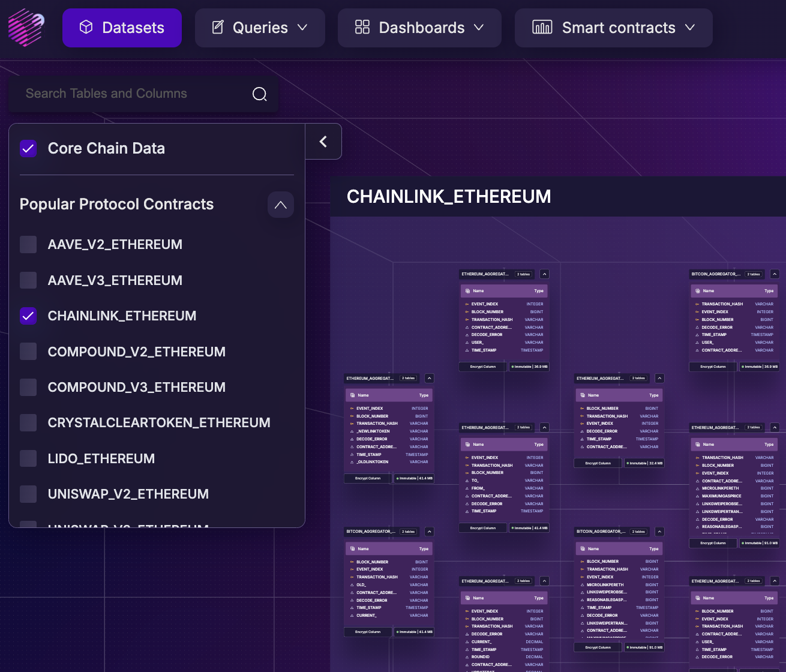Screen dimensions: 786x672
Task: Open the Dashboards dropdown chevron
Action: pyautogui.click(x=479, y=28)
